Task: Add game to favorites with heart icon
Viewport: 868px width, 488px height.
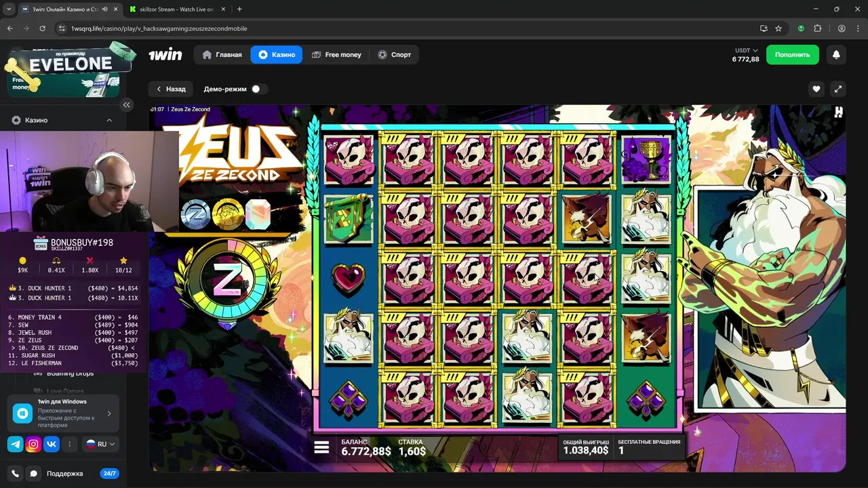Action: [816, 89]
